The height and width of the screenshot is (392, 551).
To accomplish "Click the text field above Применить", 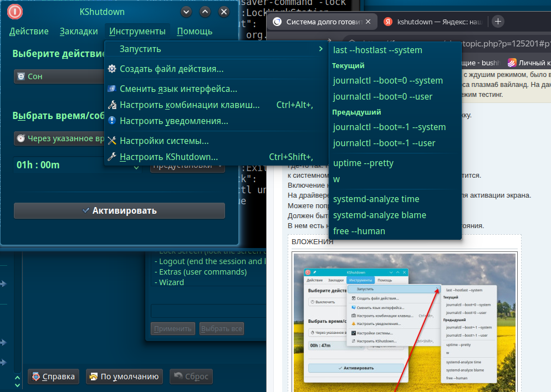I will (208, 311).
